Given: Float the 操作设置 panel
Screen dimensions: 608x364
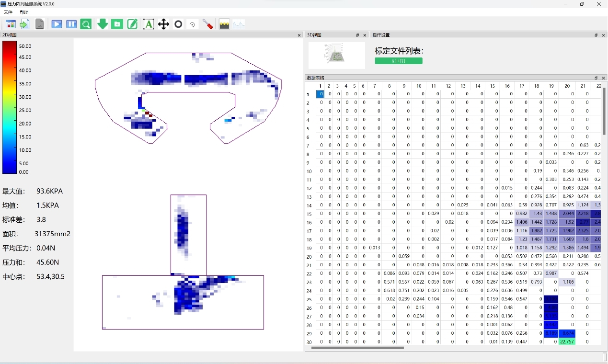Looking at the screenshot, I should pyautogui.click(x=596, y=35).
